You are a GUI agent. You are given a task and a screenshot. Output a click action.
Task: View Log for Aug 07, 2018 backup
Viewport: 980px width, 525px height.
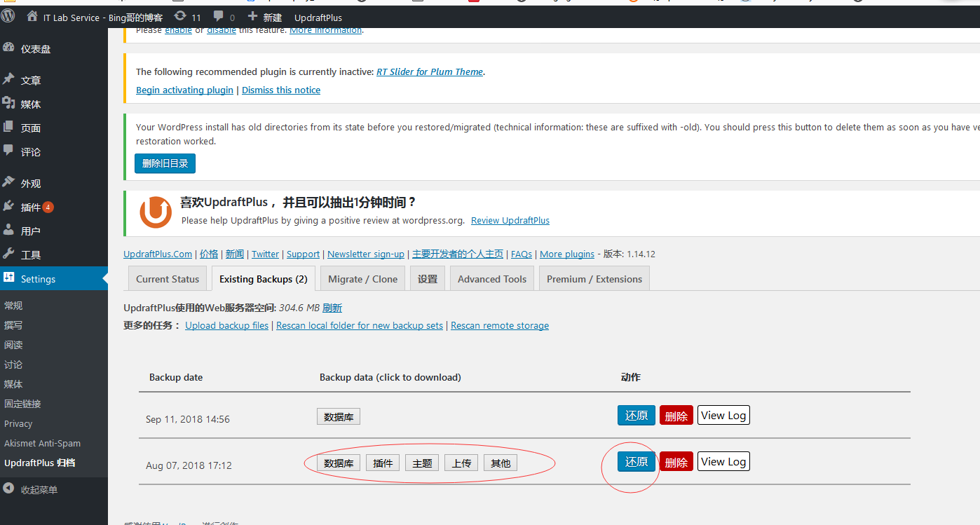coord(723,461)
